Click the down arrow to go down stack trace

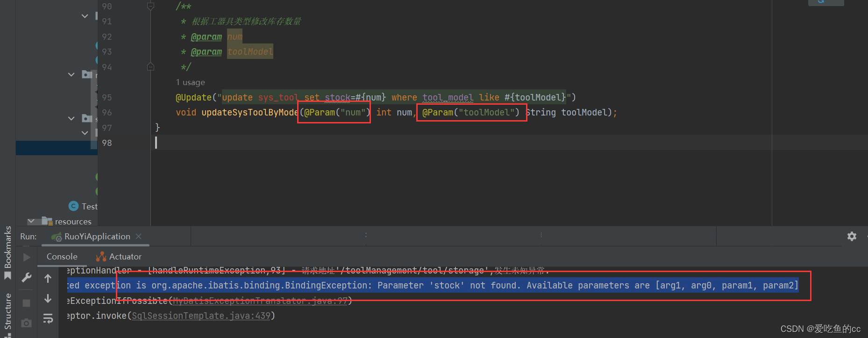click(x=48, y=298)
